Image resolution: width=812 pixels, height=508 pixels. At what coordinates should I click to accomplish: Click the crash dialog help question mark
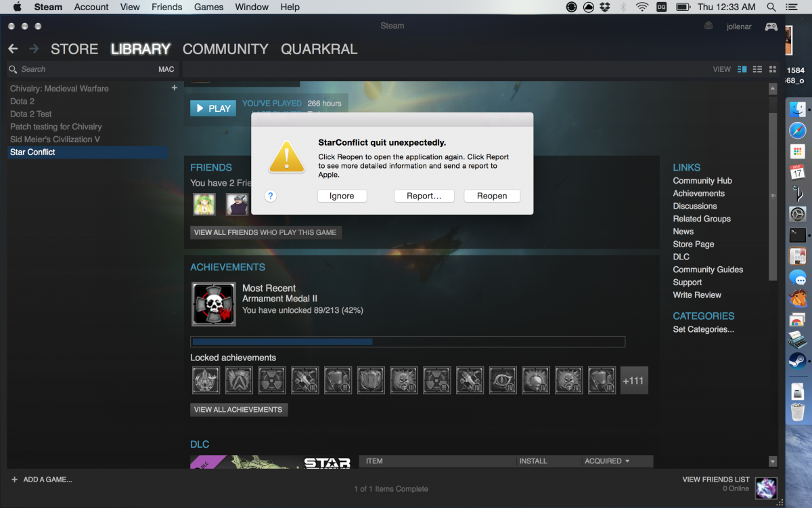tap(271, 196)
